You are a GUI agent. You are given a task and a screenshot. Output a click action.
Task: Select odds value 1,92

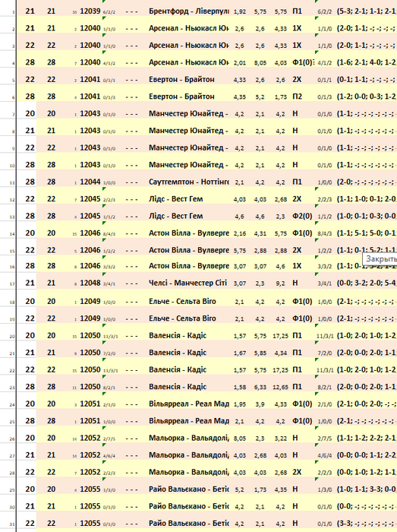[240, 11]
